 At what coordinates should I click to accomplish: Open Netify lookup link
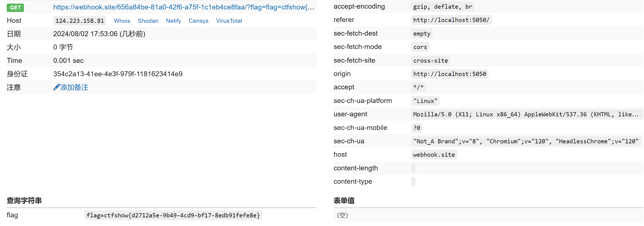pyautogui.click(x=173, y=21)
